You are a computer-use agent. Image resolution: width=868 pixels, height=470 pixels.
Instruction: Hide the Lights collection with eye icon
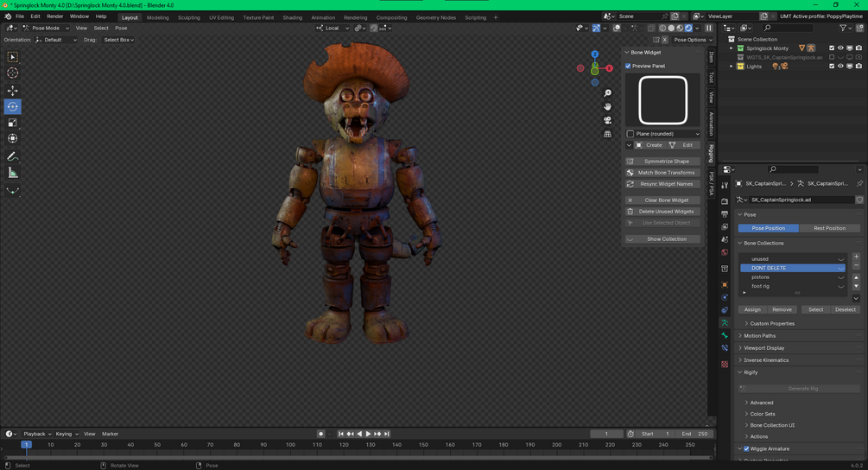(840, 67)
